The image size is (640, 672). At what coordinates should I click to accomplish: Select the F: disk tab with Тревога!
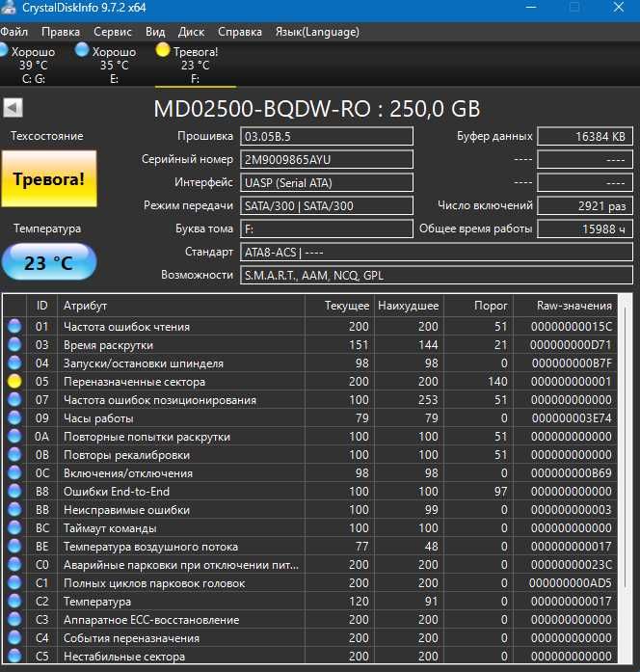pyautogui.click(x=196, y=65)
